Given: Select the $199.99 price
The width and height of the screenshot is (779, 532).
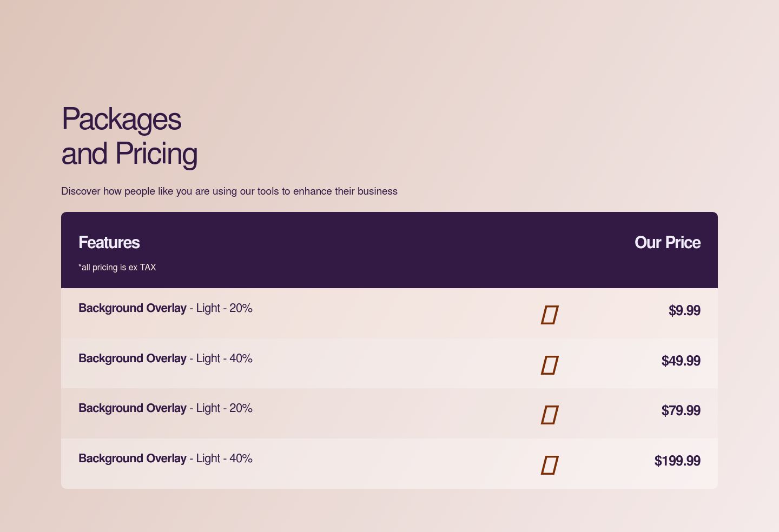Looking at the screenshot, I should (x=677, y=461).
